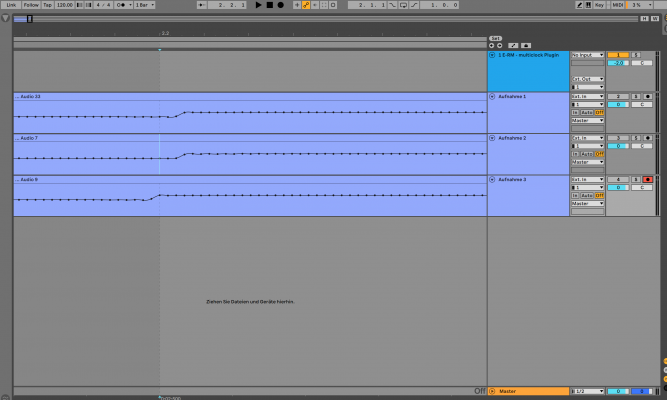Screen dimensions: 667x400
Task: Click the Aufnahme 1 pan C control
Action: tap(642, 105)
